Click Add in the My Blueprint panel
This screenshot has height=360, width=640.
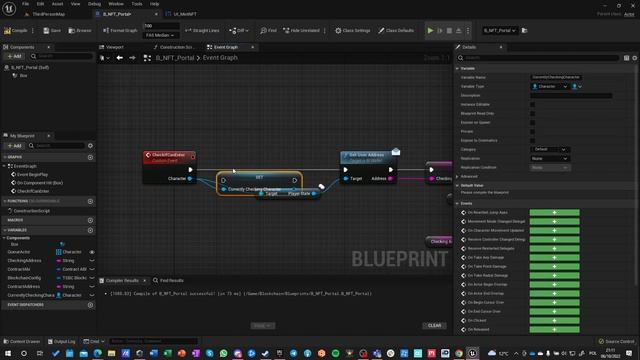click(x=14, y=146)
